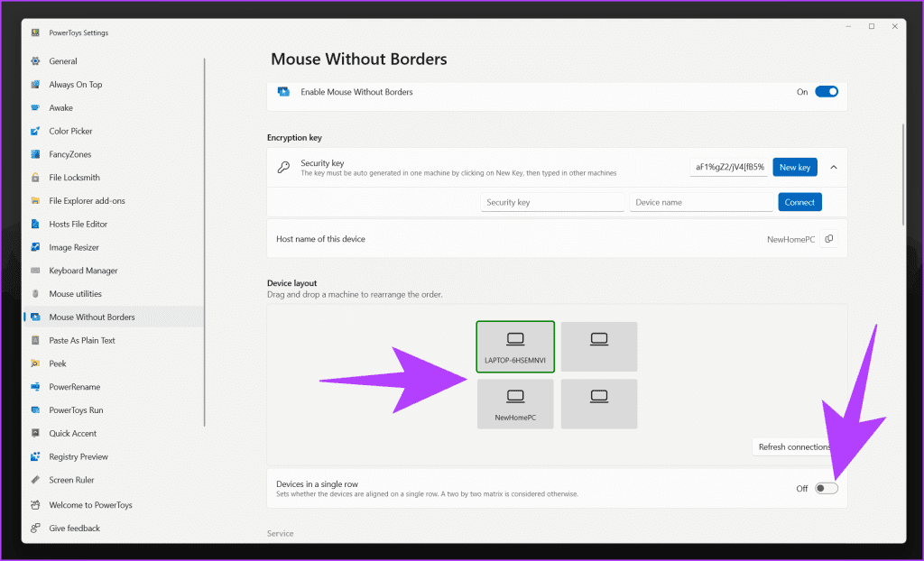The image size is (924, 561).
Task: Click the Color Picker icon
Action: tap(35, 131)
